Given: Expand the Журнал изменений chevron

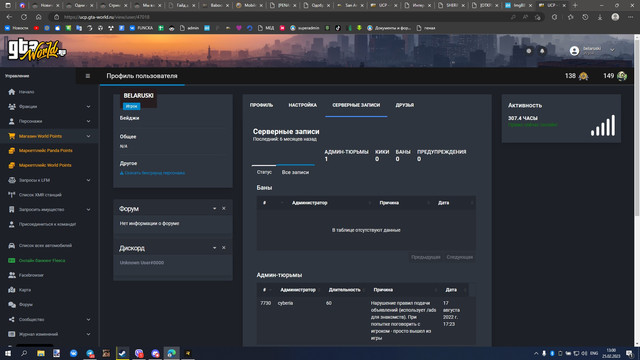Looking at the screenshot, I should click(89, 334).
